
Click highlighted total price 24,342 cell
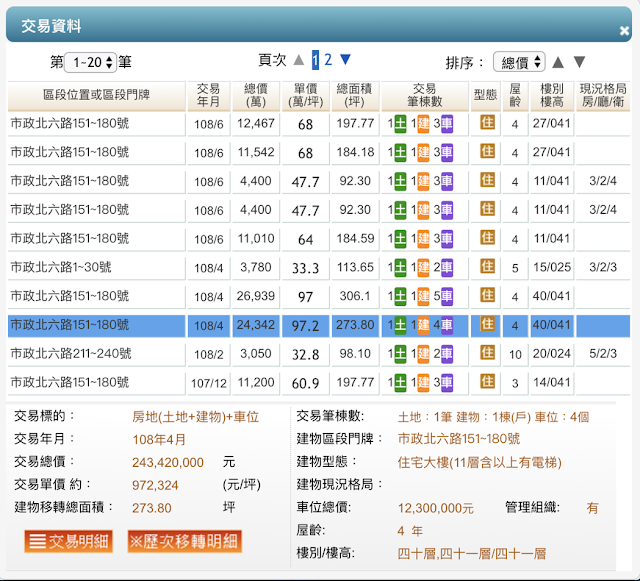click(256, 325)
